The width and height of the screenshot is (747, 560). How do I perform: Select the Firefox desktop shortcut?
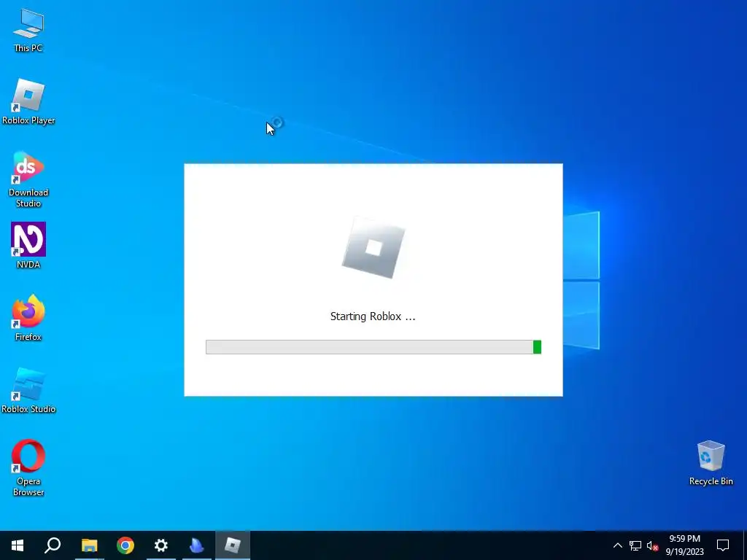click(28, 318)
